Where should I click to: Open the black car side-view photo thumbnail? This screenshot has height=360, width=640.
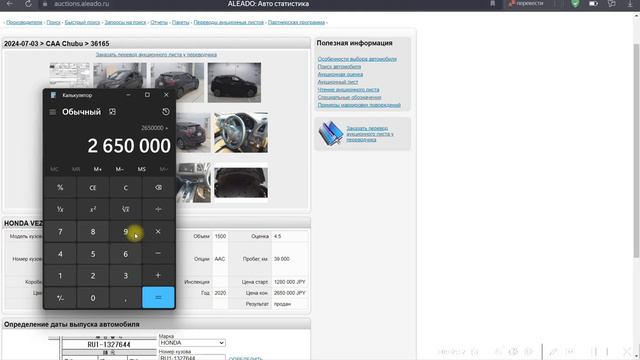pyautogui.click(x=234, y=82)
